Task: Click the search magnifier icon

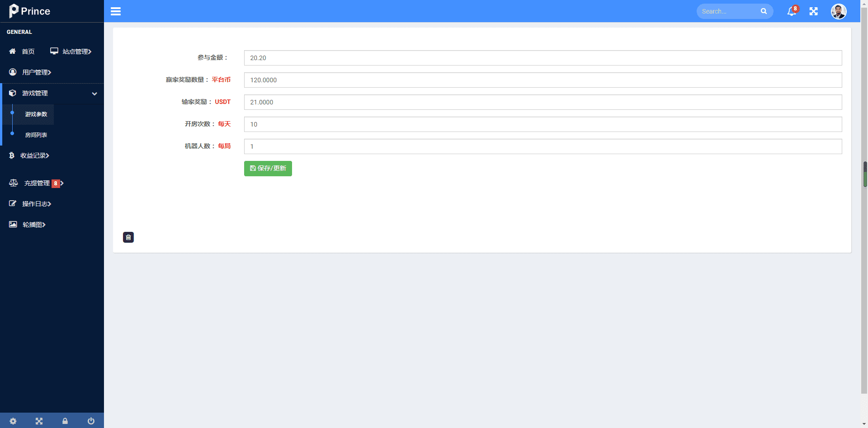Action: click(x=764, y=11)
